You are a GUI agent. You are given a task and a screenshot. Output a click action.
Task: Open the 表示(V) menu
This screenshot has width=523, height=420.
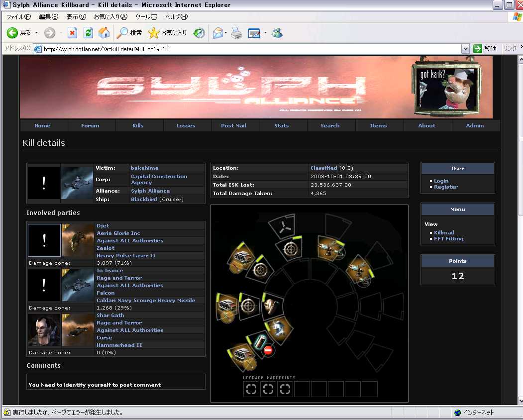[x=76, y=17]
